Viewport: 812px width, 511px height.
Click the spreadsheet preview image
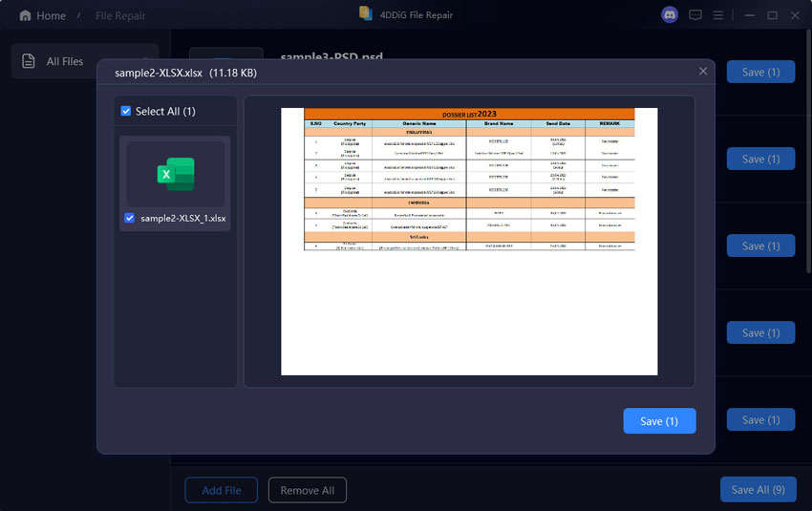click(x=469, y=241)
